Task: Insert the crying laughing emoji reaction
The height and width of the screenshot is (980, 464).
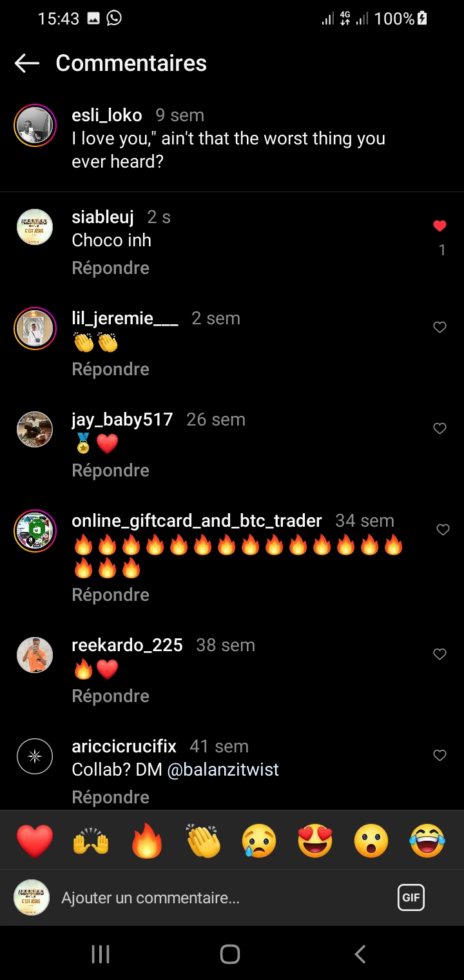Action: 427,841
